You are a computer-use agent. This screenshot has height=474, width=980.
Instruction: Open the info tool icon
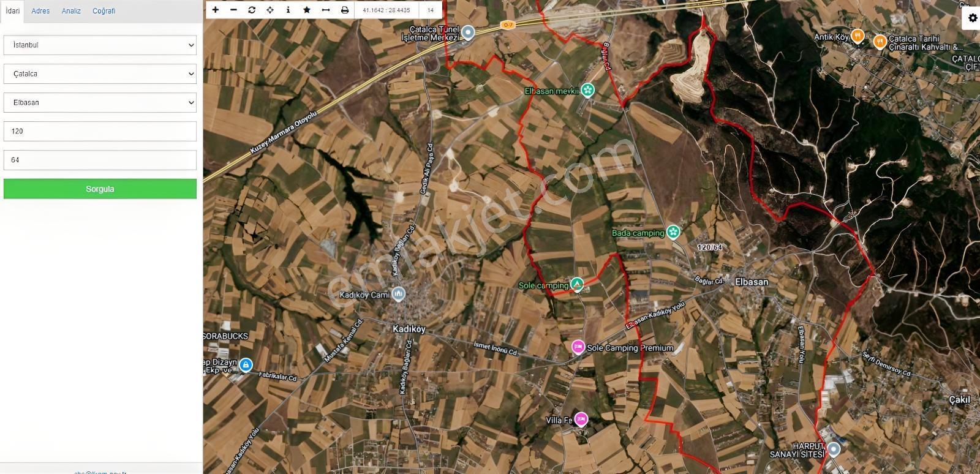tap(288, 10)
